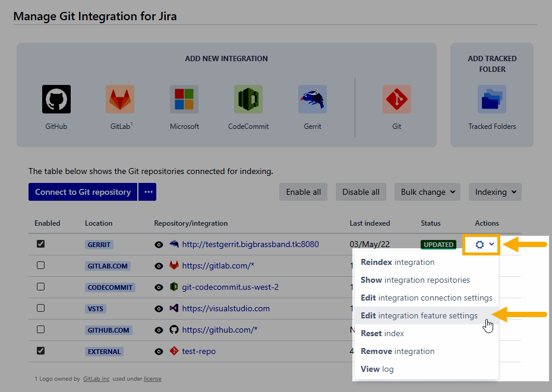Image resolution: width=552 pixels, height=392 pixels.
Task: Add a new Microsoft integration icon
Action: [184, 99]
